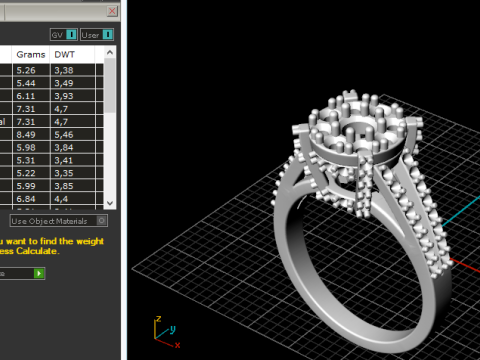Select the 5.98 grams cell
Screen dimensions: 480x360
coord(31,147)
